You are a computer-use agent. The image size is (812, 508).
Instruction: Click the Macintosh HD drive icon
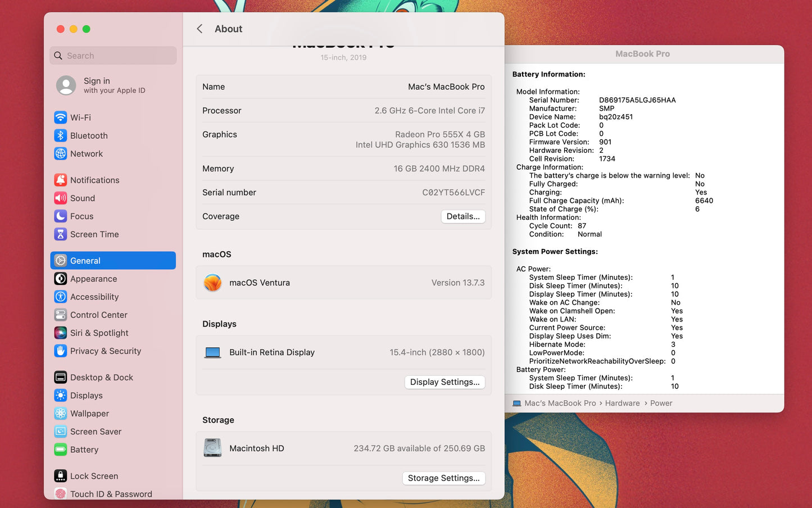(x=212, y=448)
